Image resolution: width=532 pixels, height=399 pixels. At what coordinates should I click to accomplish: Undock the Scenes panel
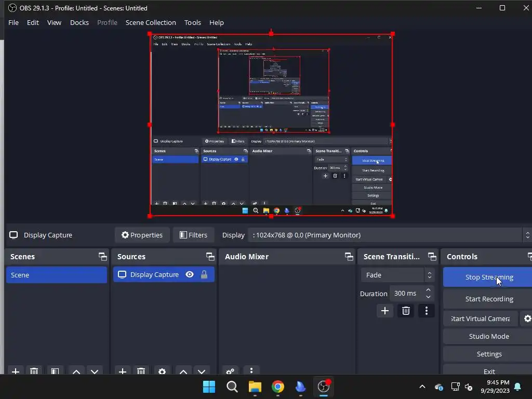point(102,257)
